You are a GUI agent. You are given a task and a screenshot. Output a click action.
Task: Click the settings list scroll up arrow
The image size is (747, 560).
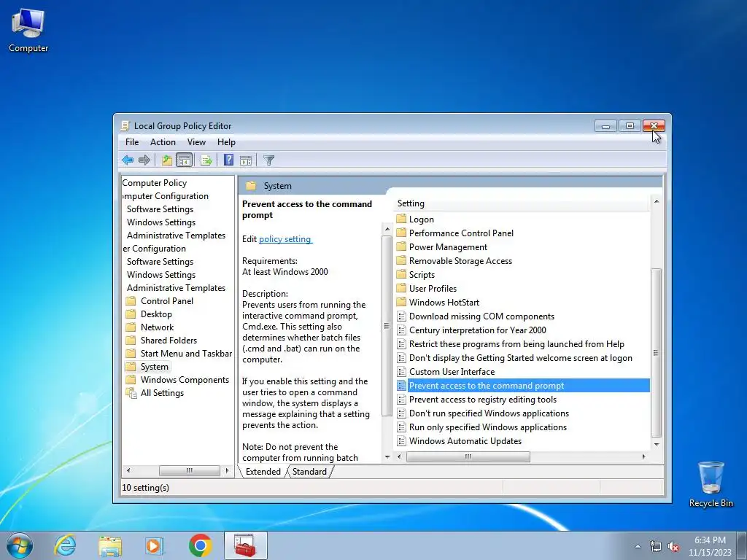pos(656,201)
